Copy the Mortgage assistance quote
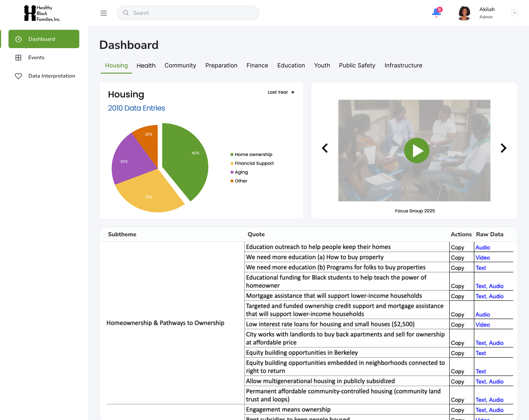 457,296
